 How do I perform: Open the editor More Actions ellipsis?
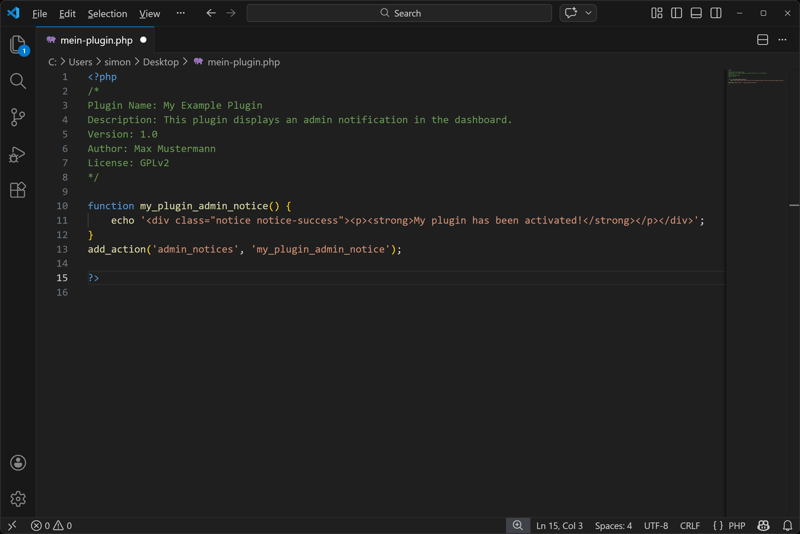pyautogui.click(x=782, y=40)
